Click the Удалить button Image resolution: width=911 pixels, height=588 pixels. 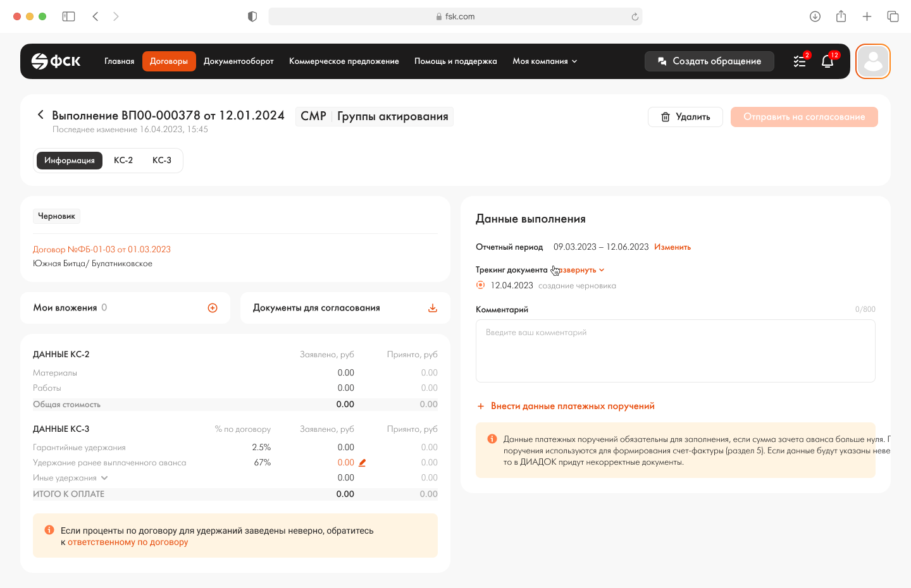tap(685, 117)
